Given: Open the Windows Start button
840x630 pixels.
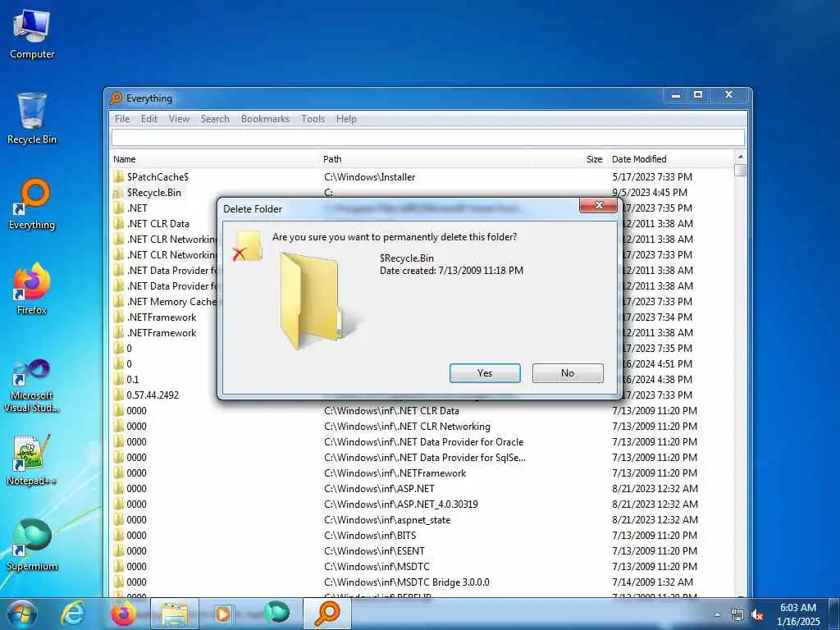Looking at the screenshot, I should coord(22,614).
